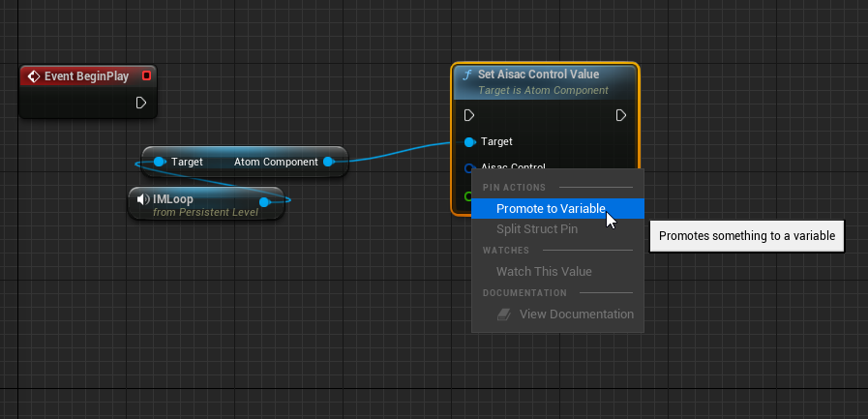The height and width of the screenshot is (419, 868).
Task: Click the IMLoop node output pin
Action: pos(264,202)
